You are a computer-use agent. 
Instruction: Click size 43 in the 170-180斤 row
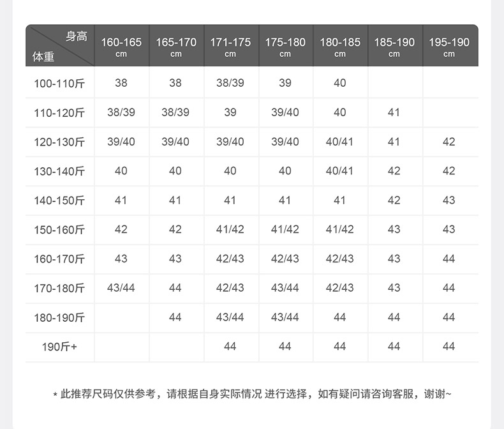point(394,288)
